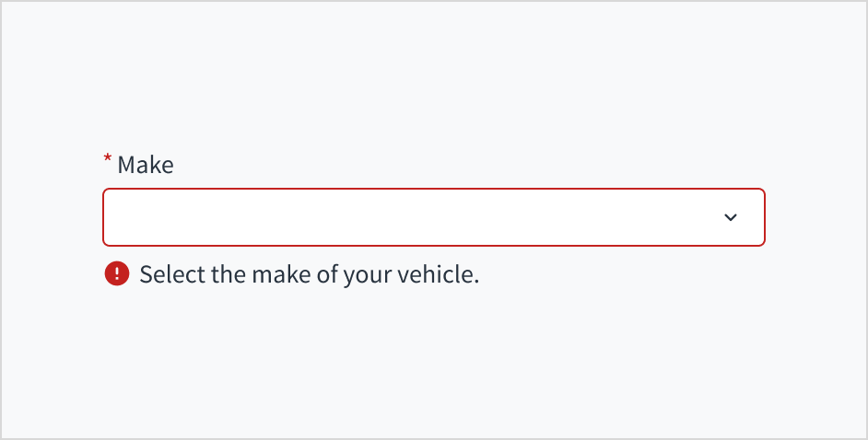Click the word Make above the select
868x440 pixels.
[x=145, y=165]
